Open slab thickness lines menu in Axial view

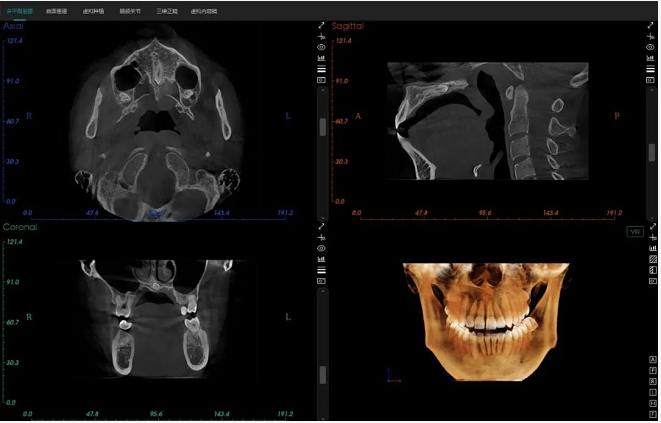pos(321,69)
